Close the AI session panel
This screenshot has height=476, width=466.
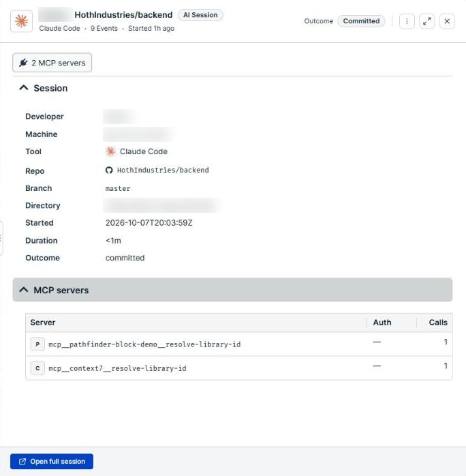(447, 21)
